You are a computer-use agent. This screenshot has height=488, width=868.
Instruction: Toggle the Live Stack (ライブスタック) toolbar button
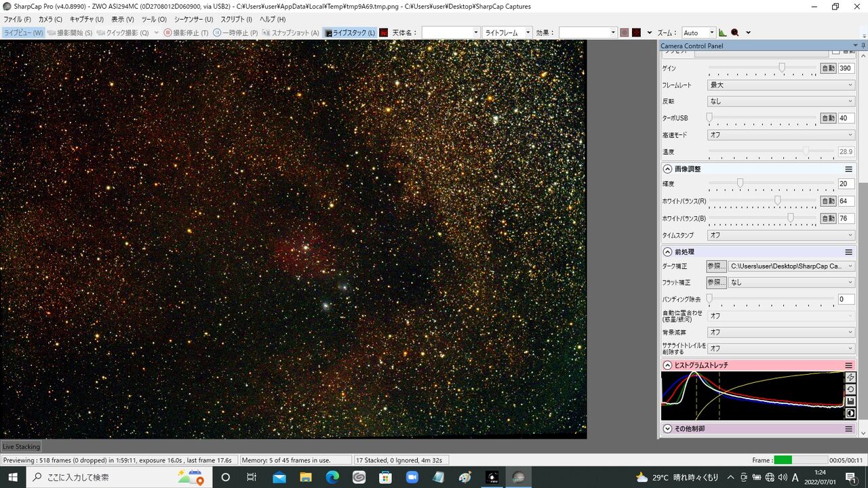[350, 33]
